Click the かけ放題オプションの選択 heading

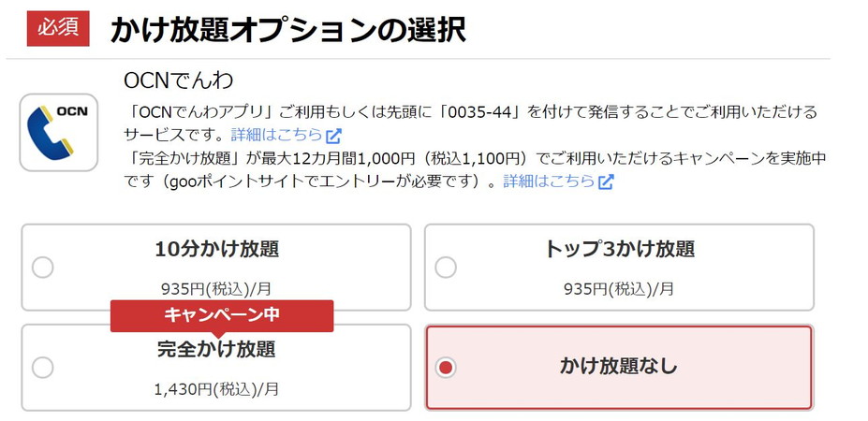287,30
